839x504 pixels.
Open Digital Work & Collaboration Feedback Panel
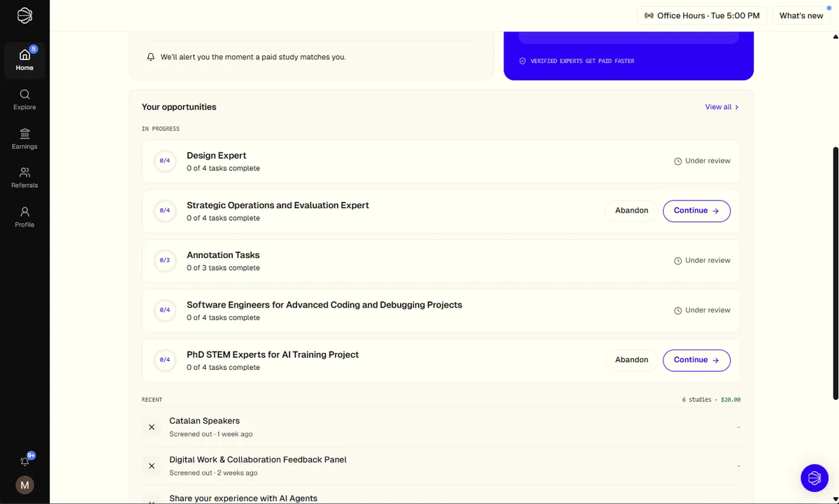pyautogui.click(x=441, y=466)
